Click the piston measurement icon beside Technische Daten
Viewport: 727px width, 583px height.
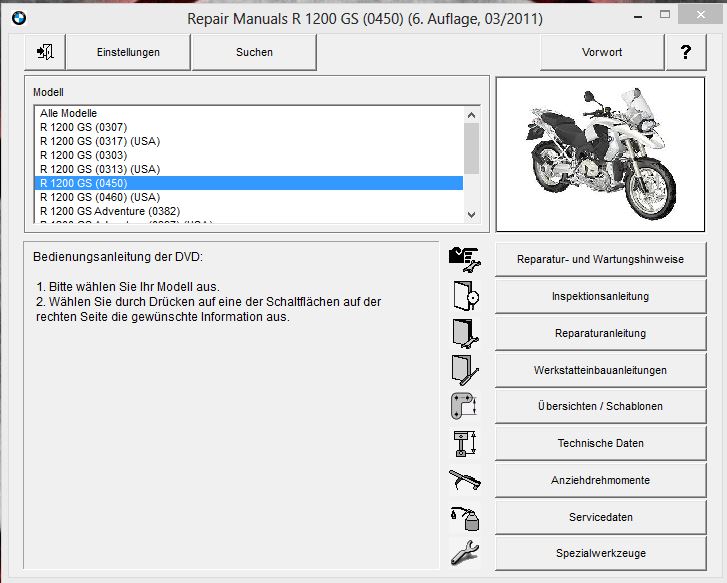tap(465, 442)
